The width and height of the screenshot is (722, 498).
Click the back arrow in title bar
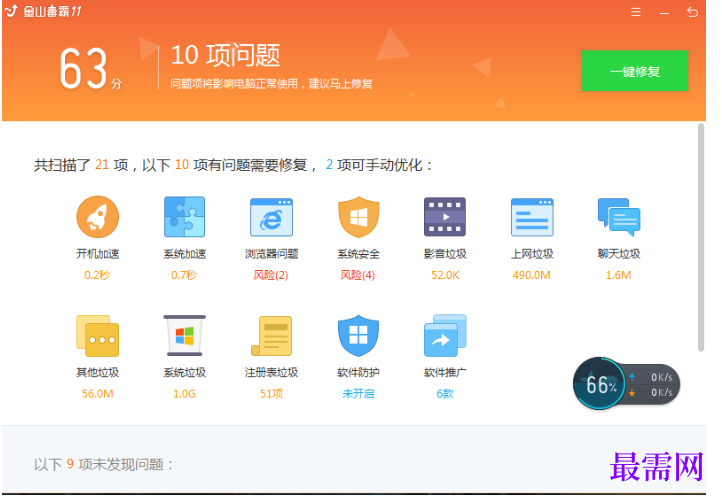click(692, 12)
